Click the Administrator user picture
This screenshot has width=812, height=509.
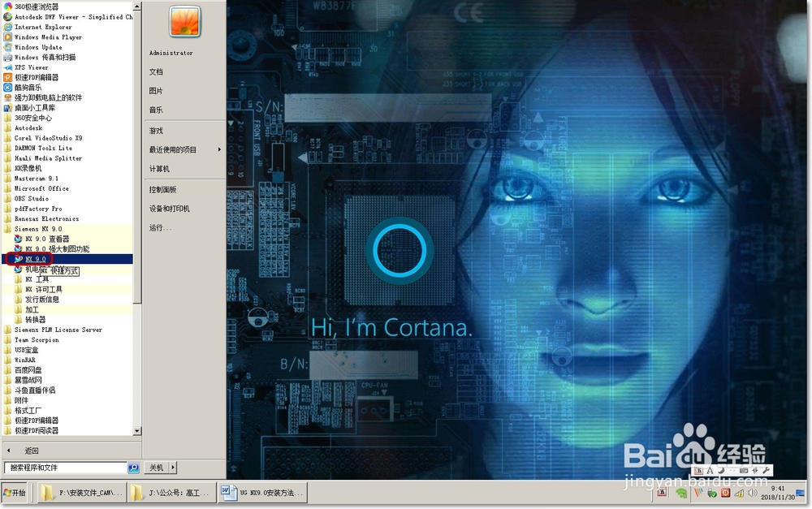(185, 22)
